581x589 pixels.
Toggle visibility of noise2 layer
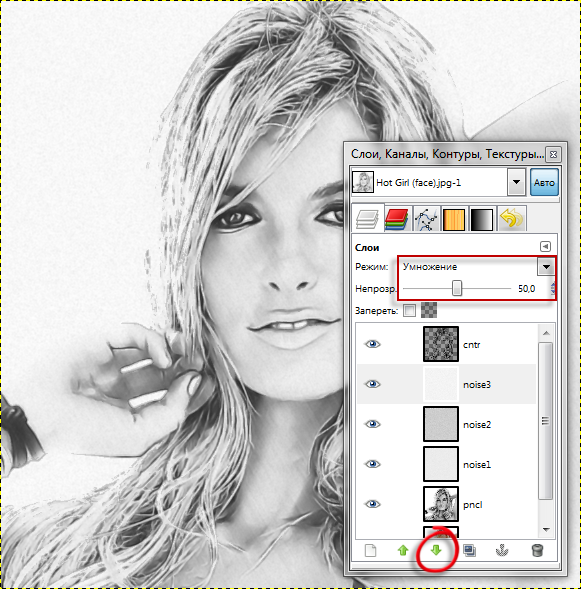click(x=373, y=424)
